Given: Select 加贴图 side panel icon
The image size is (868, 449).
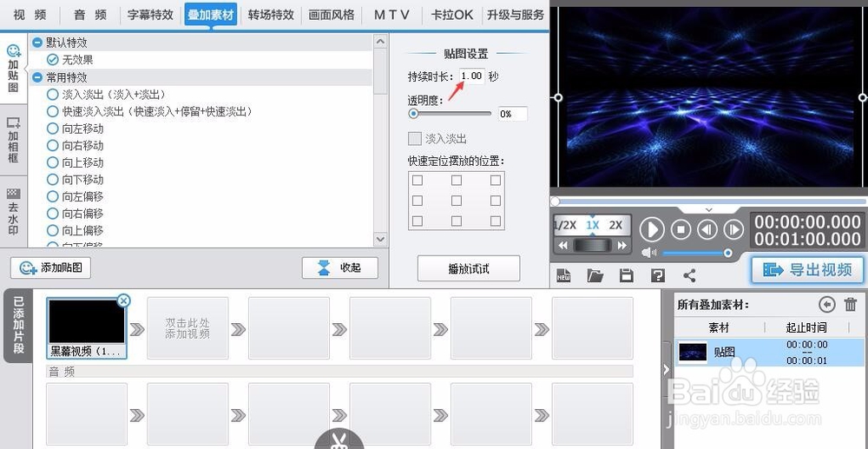Looking at the screenshot, I should click(x=13, y=69).
